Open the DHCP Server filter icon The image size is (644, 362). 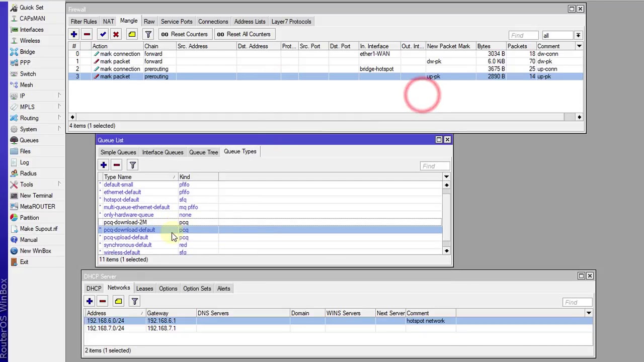tap(134, 301)
